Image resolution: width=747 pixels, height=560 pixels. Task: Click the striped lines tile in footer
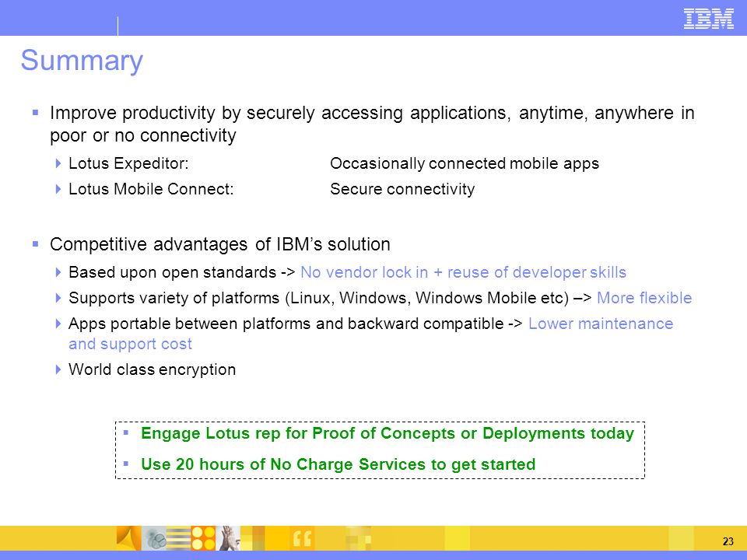pos(178,538)
